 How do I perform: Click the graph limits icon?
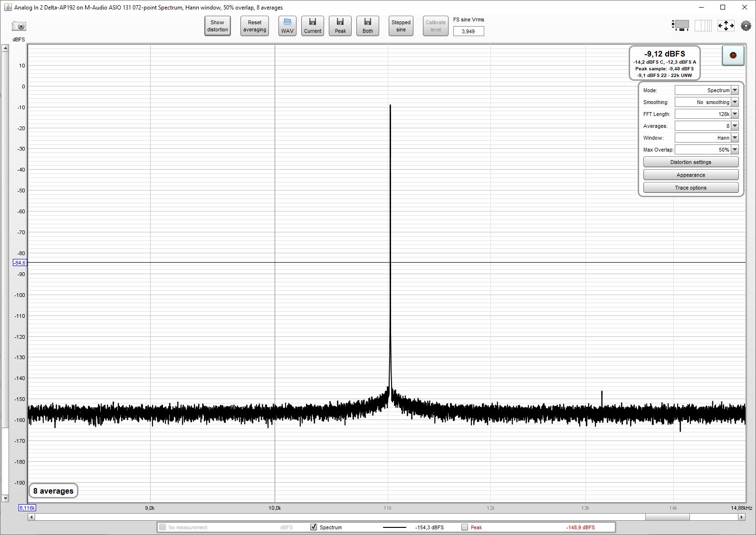coord(680,26)
